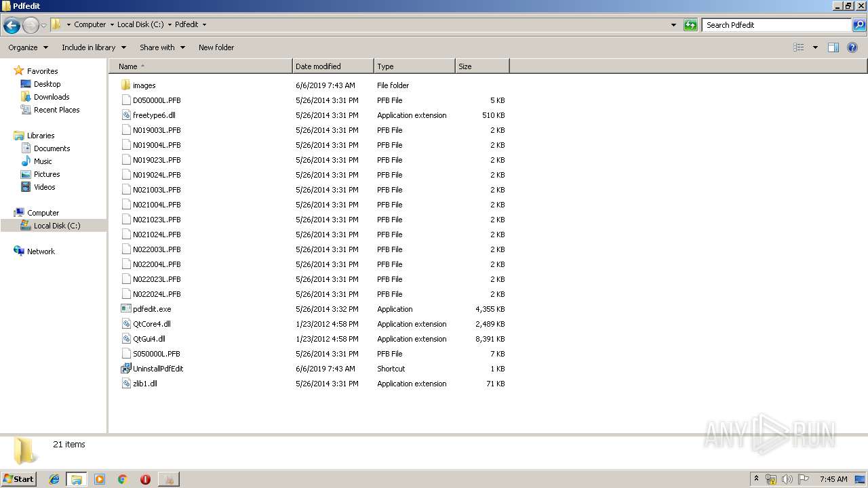
Task: Click the Action Center flag icon
Action: [804, 479]
